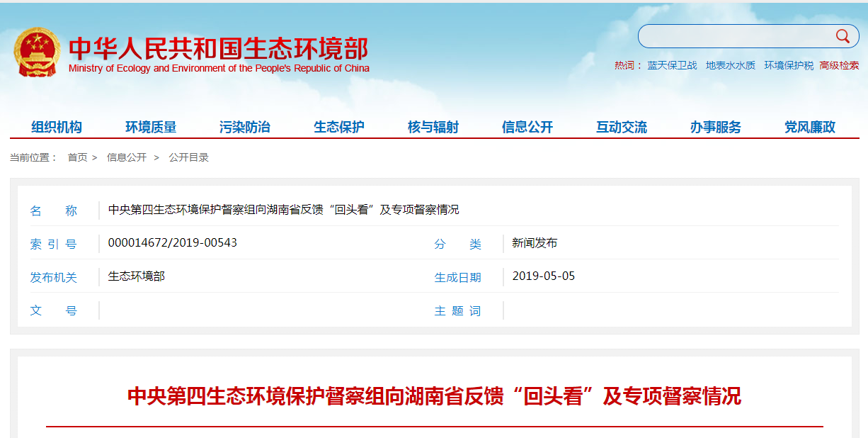Screen dimensions: 868x438
Task: Open the 组织机构 menu
Action: [x=57, y=127]
